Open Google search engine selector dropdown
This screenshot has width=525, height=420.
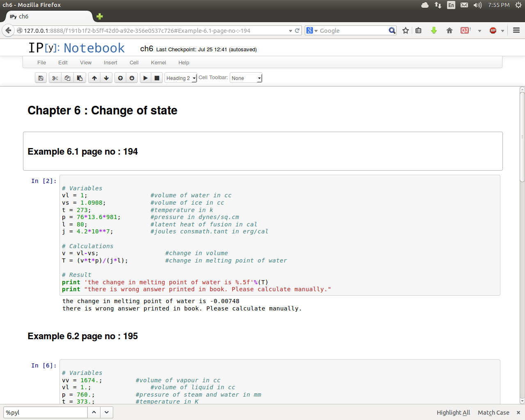click(312, 31)
